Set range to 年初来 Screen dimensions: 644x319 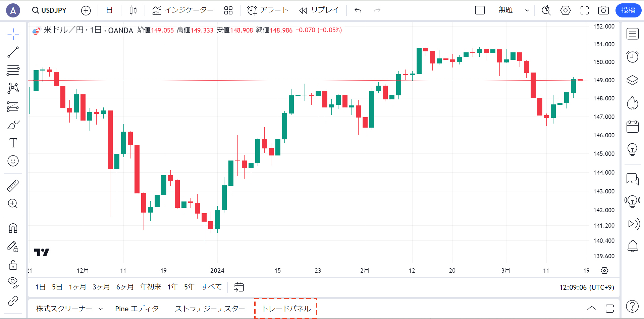coord(151,287)
